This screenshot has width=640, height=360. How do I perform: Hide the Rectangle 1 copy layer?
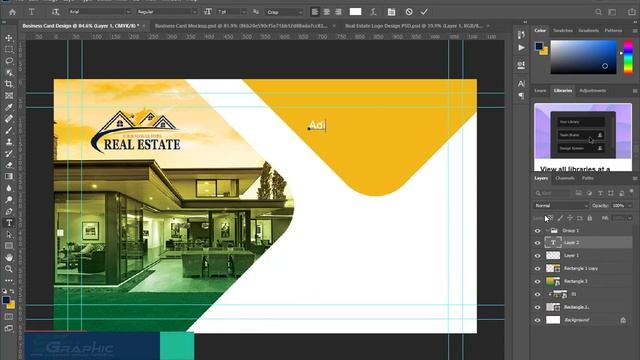click(538, 269)
